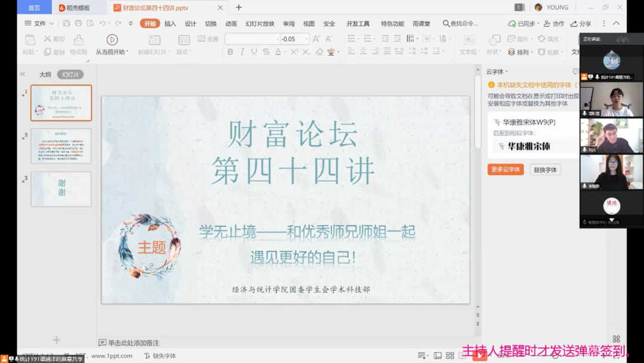Click the Undo arrow icon

pos(103,23)
